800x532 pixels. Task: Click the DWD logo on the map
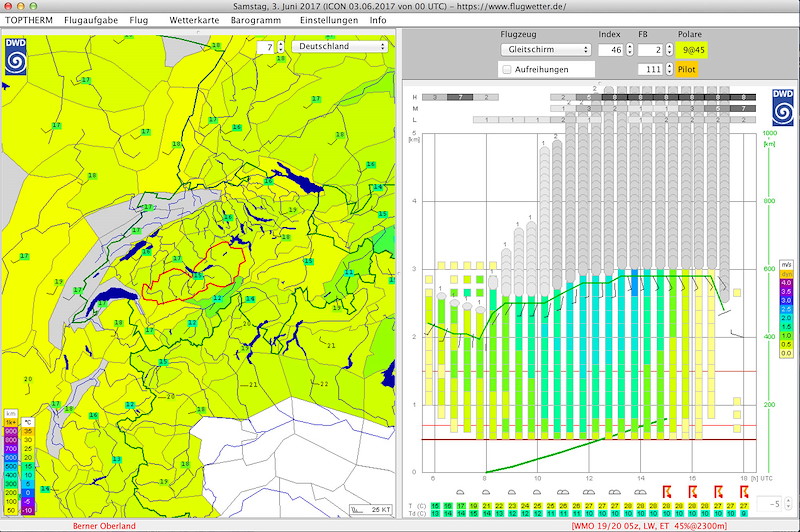[x=15, y=57]
